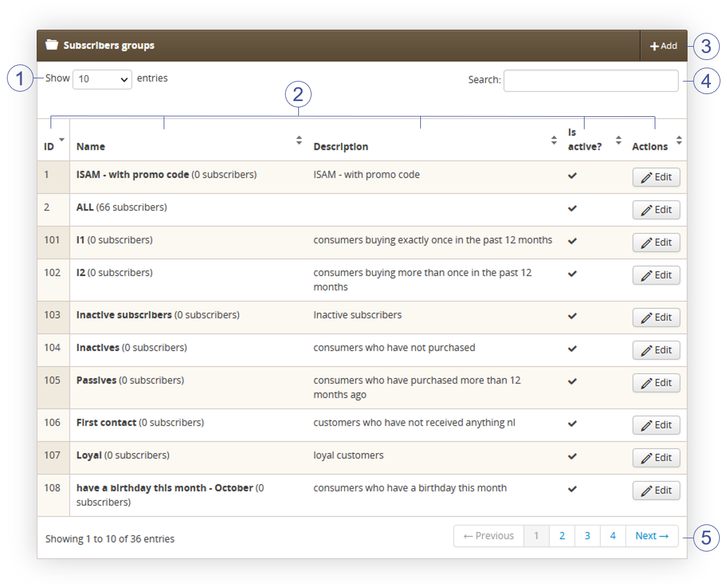728x585 pixels.
Task: Click the active checkmark for ALL row
Action: click(x=573, y=208)
